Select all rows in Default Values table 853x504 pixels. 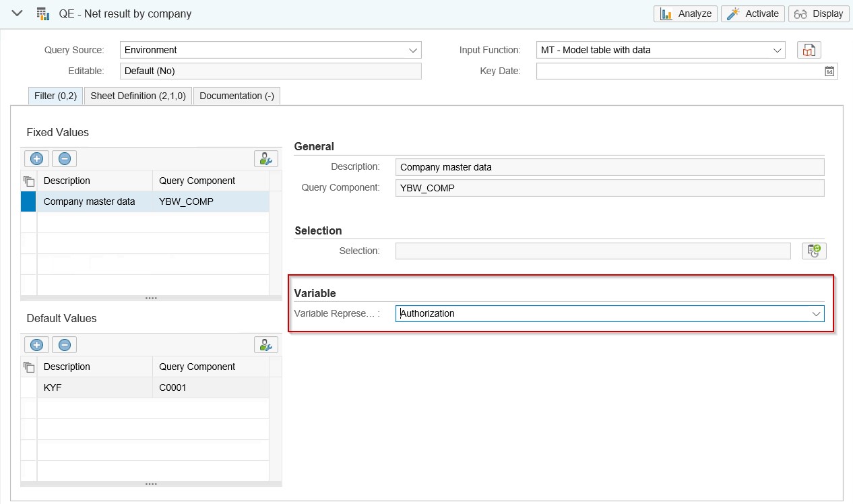click(x=29, y=367)
